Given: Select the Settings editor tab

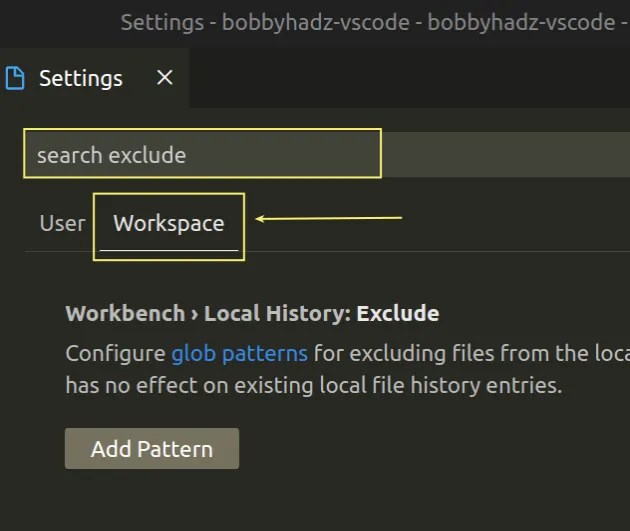Looking at the screenshot, I should 94,78.
